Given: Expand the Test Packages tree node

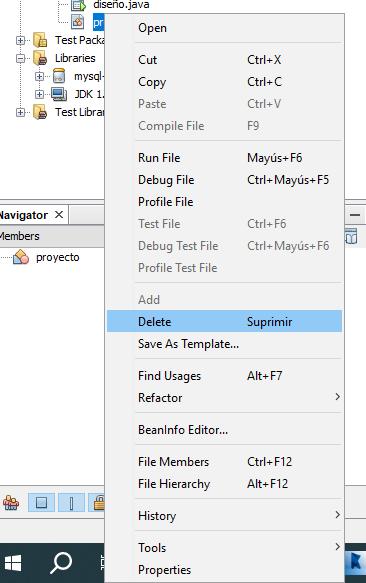Looking at the screenshot, I should tap(21, 40).
